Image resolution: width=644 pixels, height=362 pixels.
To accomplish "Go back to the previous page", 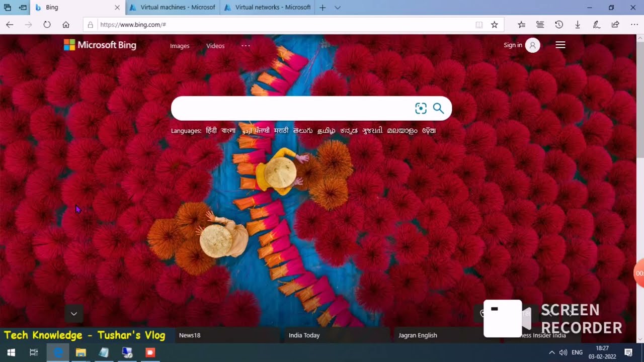I will (10, 24).
